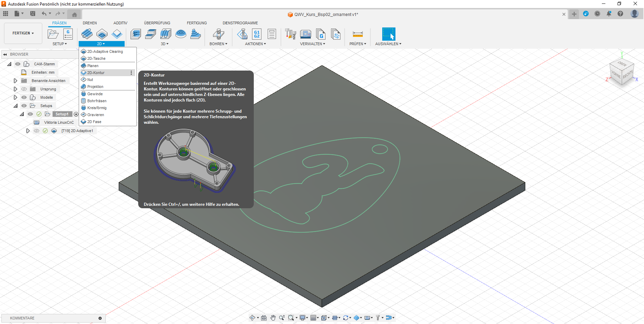The image size is (644, 324).
Task: Click the pan hand icon in navigation bar
Action: pyautogui.click(x=273, y=318)
